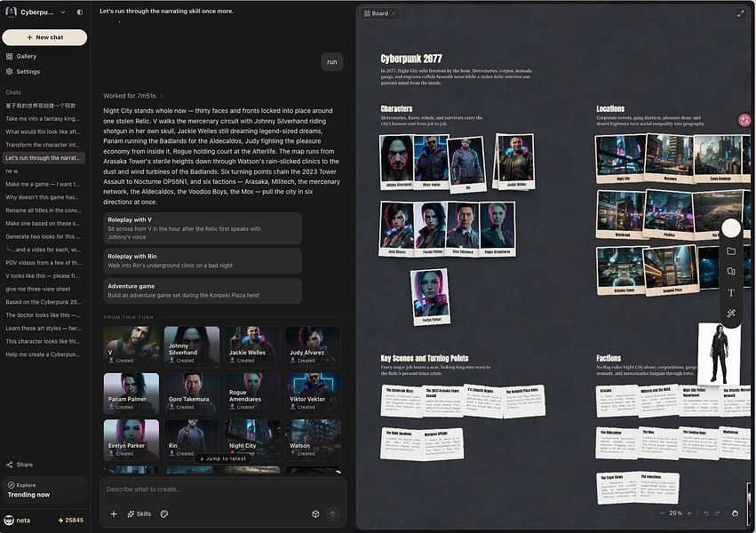Image resolution: width=756 pixels, height=533 pixels.
Task: Open the Judy Alvarez card in chat
Action: coord(313,346)
